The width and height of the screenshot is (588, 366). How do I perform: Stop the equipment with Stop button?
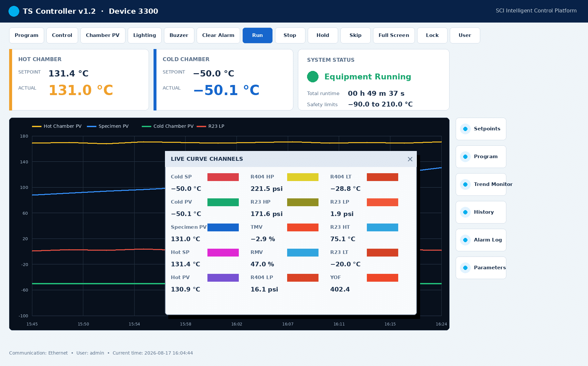click(x=290, y=35)
